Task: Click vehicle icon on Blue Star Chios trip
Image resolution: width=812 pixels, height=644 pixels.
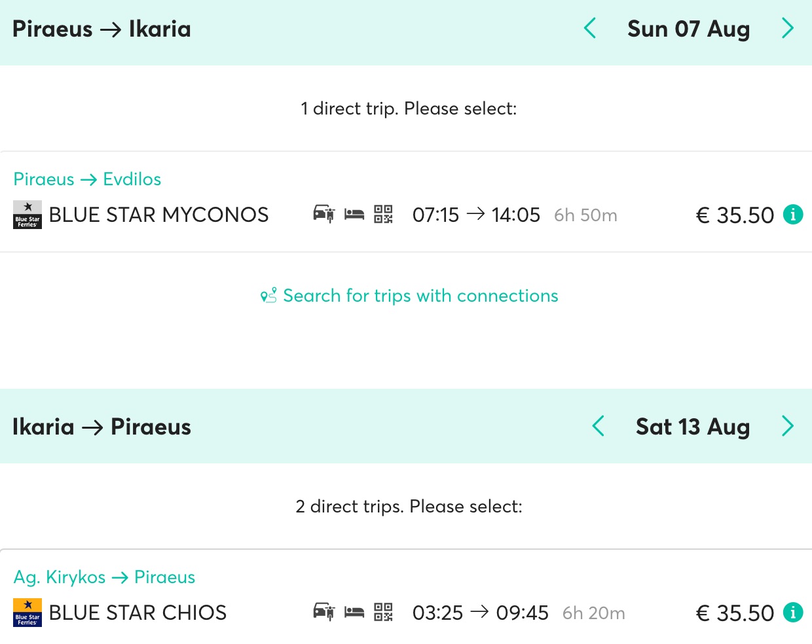Action: (x=323, y=612)
